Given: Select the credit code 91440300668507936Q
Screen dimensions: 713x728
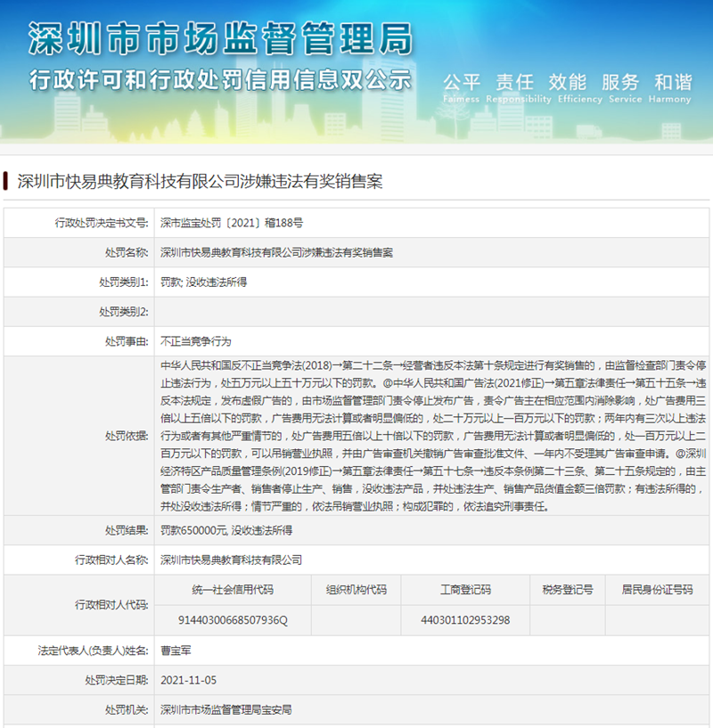Looking at the screenshot, I should point(233,620).
